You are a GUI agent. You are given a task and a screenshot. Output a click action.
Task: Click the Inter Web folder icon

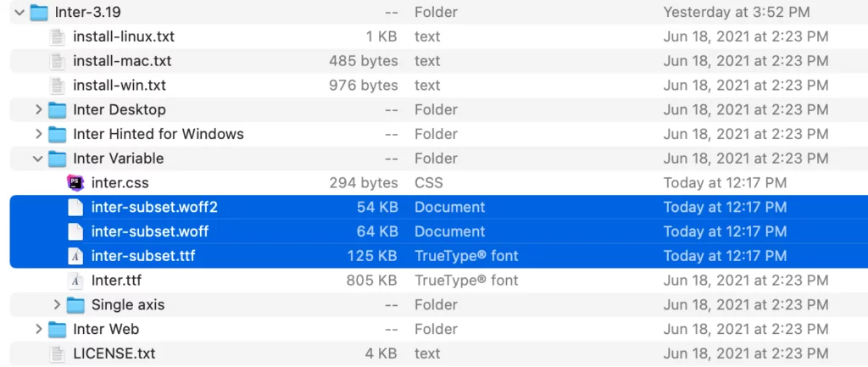57,329
